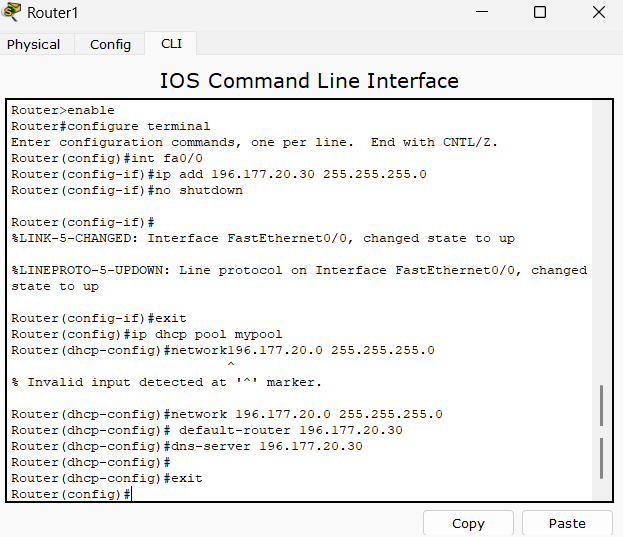The height and width of the screenshot is (537, 623).
Task: Open the Config tab
Action: tap(110, 44)
